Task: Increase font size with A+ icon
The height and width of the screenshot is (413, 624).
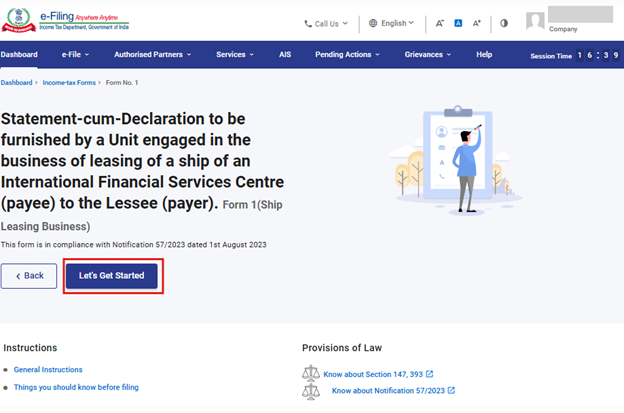Action: coord(477,23)
